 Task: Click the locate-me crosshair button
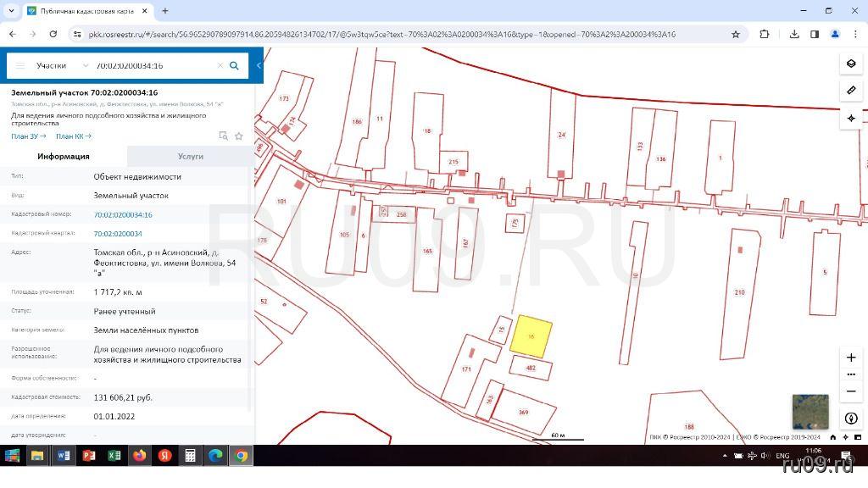(851, 118)
